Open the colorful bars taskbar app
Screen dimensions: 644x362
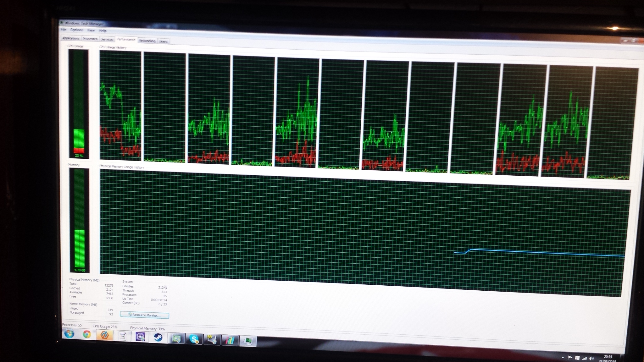click(229, 340)
